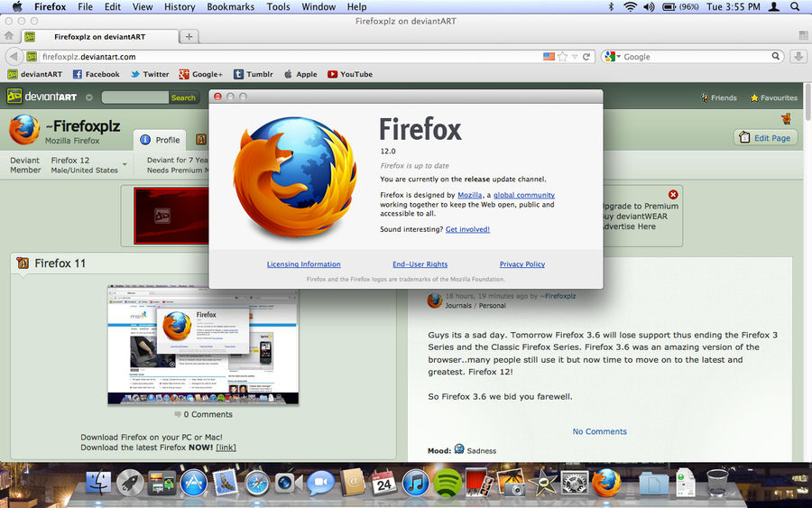The height and width of the screenshot is (508, 812).
Task: Click the Wi-Fi status icon
Action: click(630, 6)
